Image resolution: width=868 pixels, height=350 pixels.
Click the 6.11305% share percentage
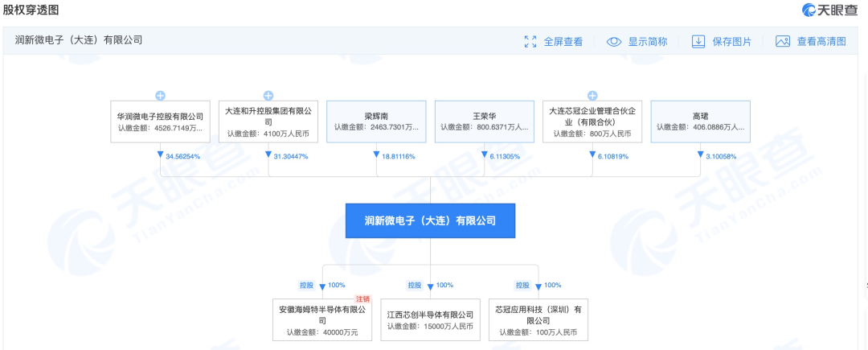pos(505,156)
